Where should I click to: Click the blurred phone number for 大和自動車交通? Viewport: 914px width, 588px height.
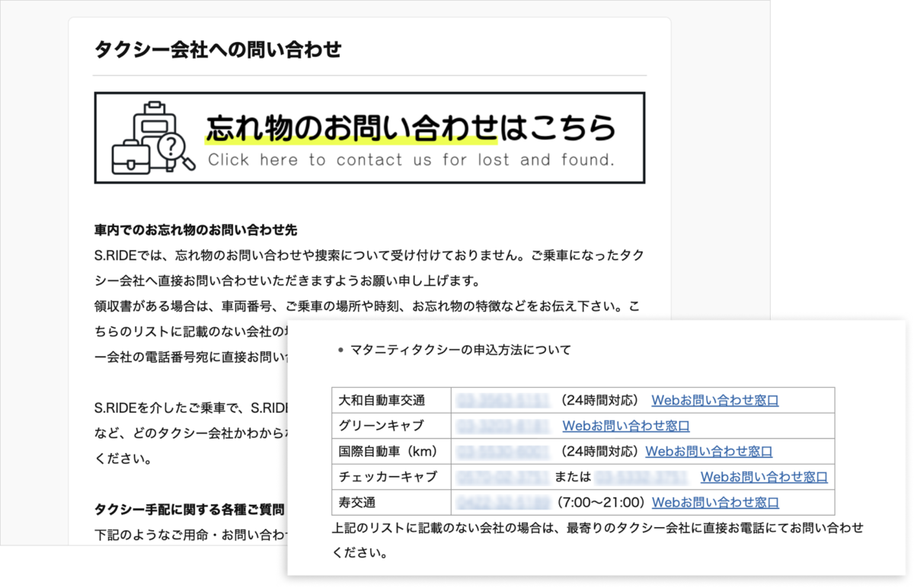503,400
